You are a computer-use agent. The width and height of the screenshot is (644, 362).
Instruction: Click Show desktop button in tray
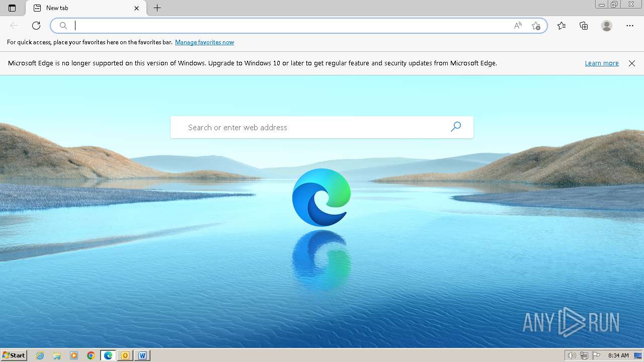[x=638, y=355]
